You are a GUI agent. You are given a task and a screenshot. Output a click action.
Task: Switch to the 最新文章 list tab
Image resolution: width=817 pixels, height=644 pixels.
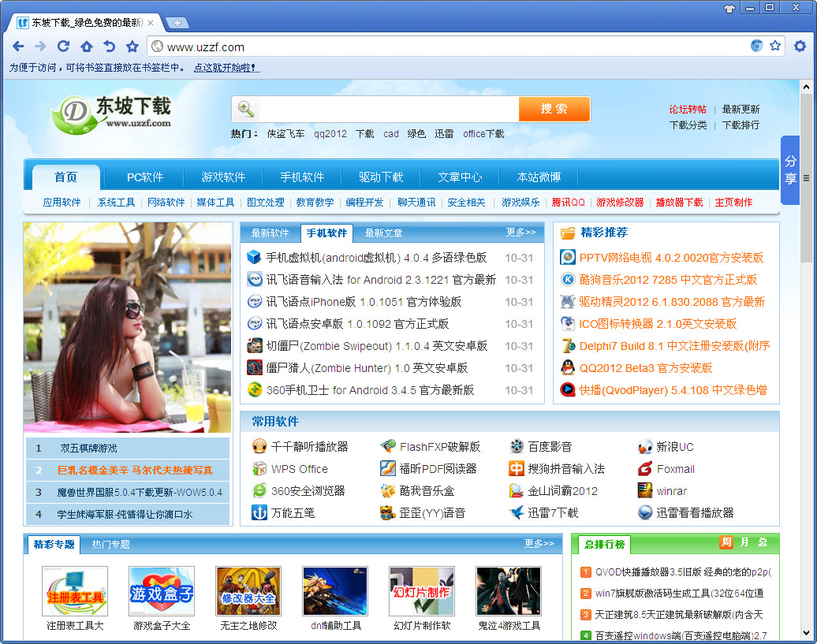click(x=383, y=233)
